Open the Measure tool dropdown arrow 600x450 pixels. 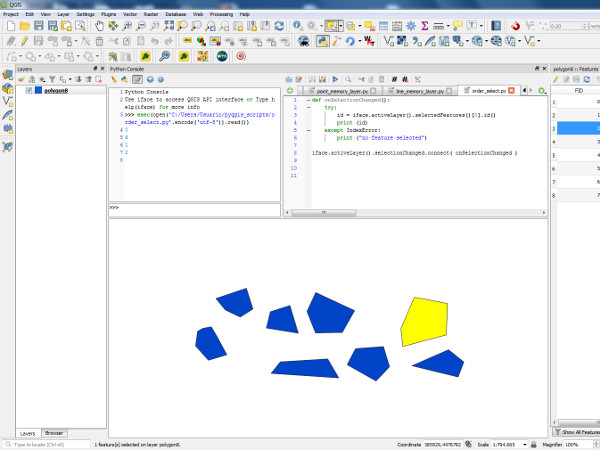448,26
